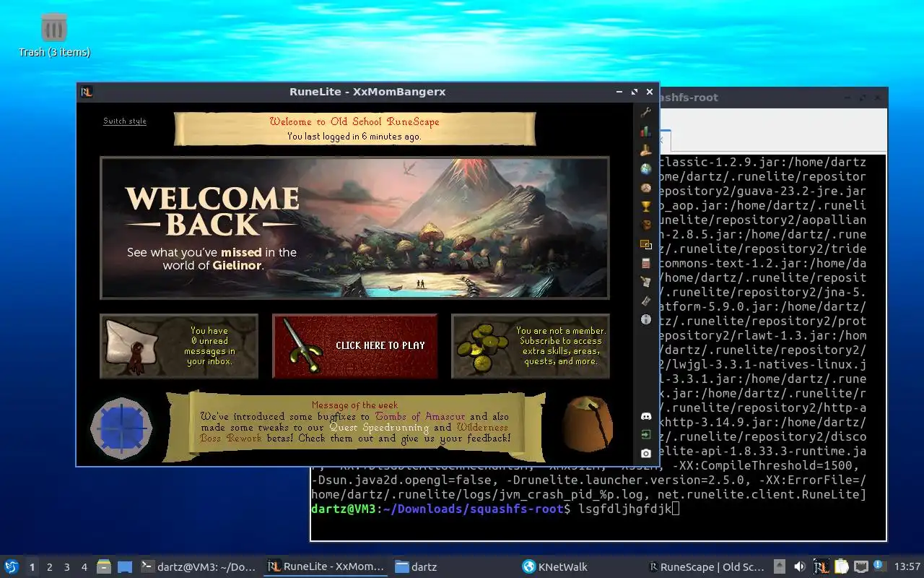Click the Switch style link

click(x=125, y=121)
